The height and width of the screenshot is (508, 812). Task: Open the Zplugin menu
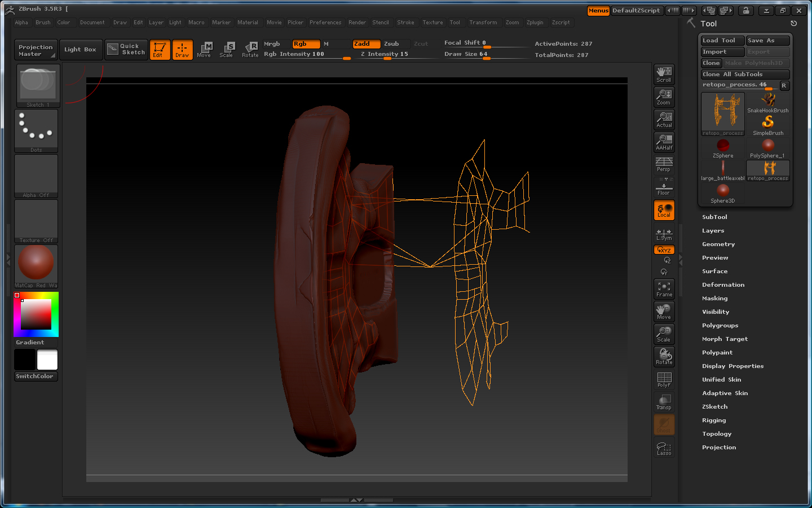point(535,23)
